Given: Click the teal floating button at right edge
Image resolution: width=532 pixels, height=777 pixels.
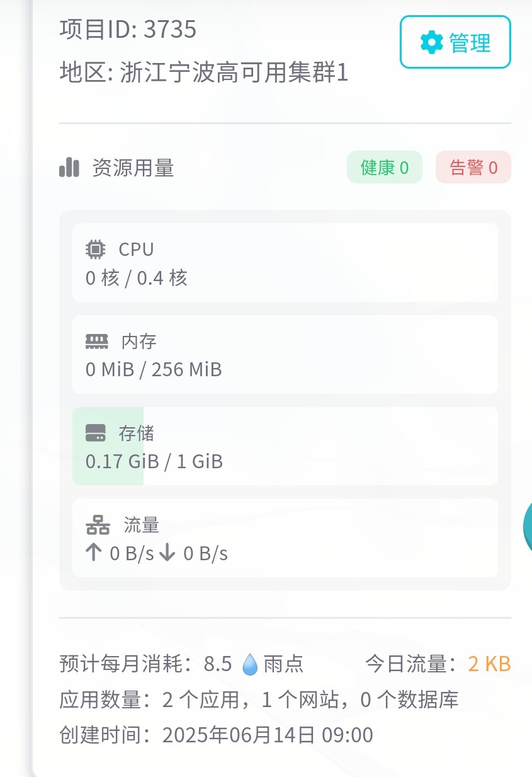Looking at the screenshot, I should click(x=528, y=526).
